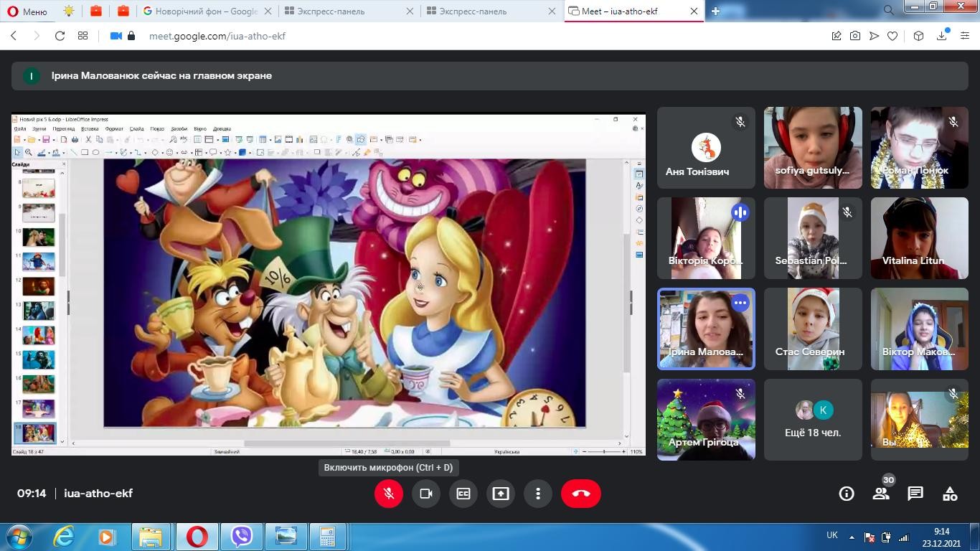
Task: Toggle the camera button in Meet
Action: point(426,494)
